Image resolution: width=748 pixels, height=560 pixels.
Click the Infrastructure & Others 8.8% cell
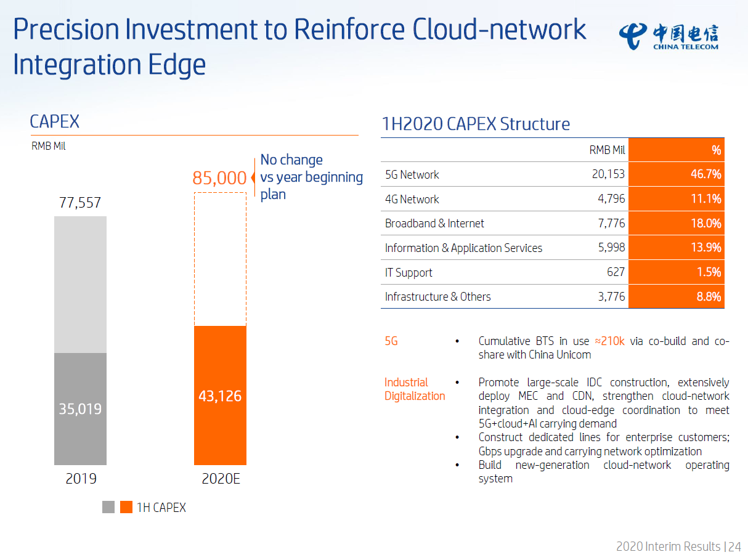(677, 296)
